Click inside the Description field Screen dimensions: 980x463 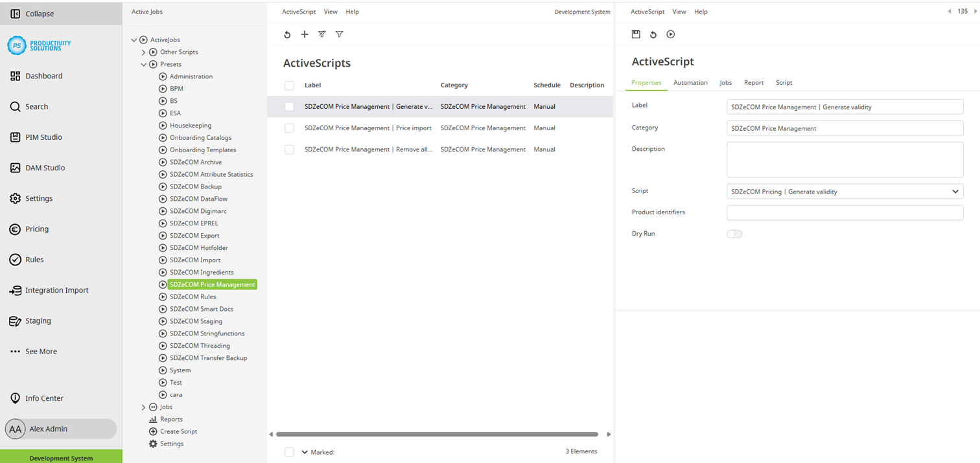tap(845, 159)
